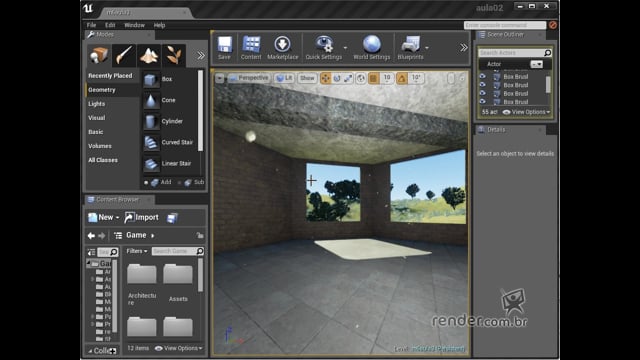Viewport: 640px width, 360px height.
Task: Expand the Quick Settings dropdown arrow
Action: (x=345, y=48)
